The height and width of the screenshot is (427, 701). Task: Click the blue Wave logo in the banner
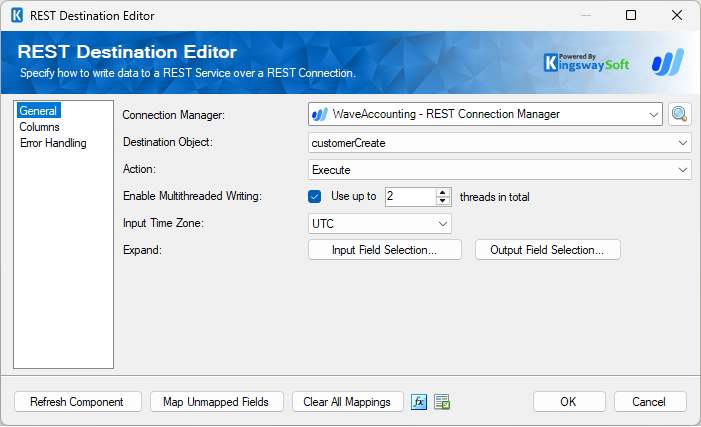pyautogui.click(x=667, y=62)
